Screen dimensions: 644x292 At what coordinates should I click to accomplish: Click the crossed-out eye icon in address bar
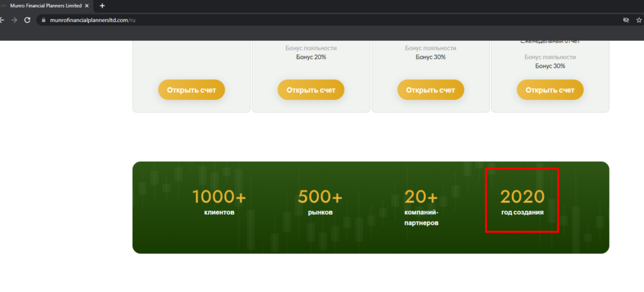626,20
